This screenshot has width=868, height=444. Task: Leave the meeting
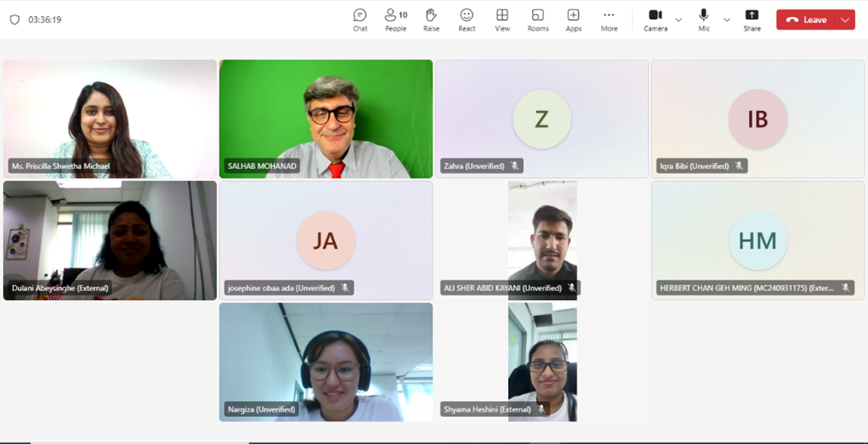click(805, 20)
